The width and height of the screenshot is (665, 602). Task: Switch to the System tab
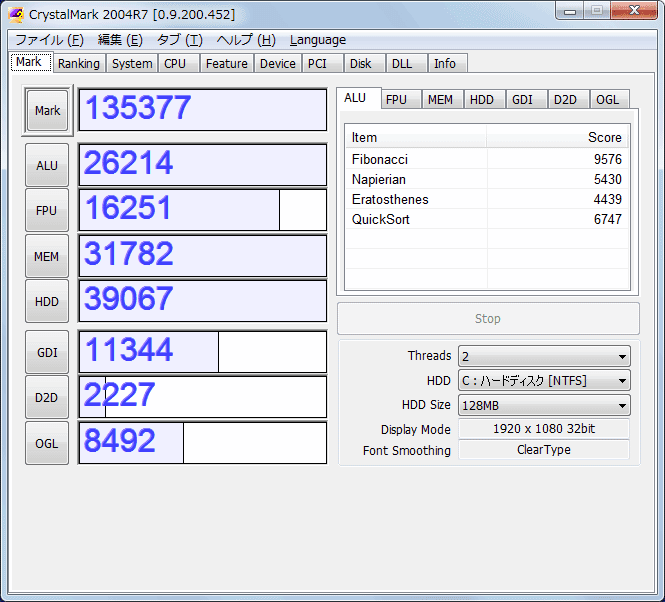click(132, 64)
